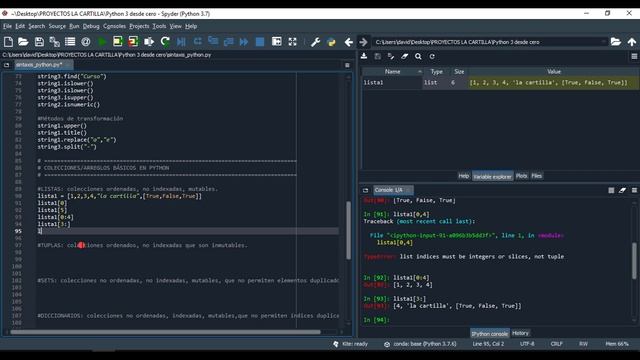This screenshot has width=640, height=360.
Task: Remove all variables eraser icon
Action: (x=404, y=56)
